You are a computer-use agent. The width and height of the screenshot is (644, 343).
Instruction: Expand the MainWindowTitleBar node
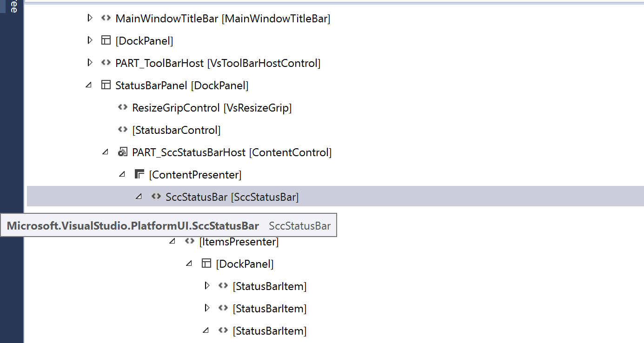pos(89,18)
